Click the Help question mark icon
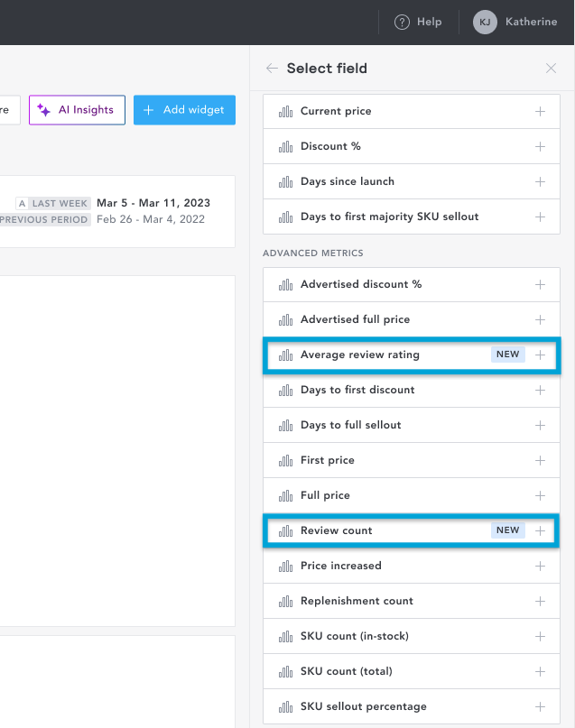 (x=402, y=22)
